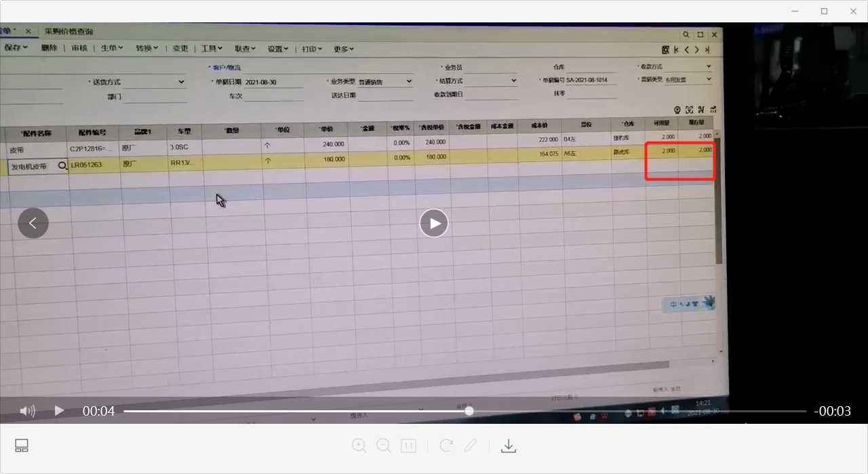Viewport: 868px width, 474px height.
Task: Click the chart icon above the table
Action: click(x=713, y=110)
